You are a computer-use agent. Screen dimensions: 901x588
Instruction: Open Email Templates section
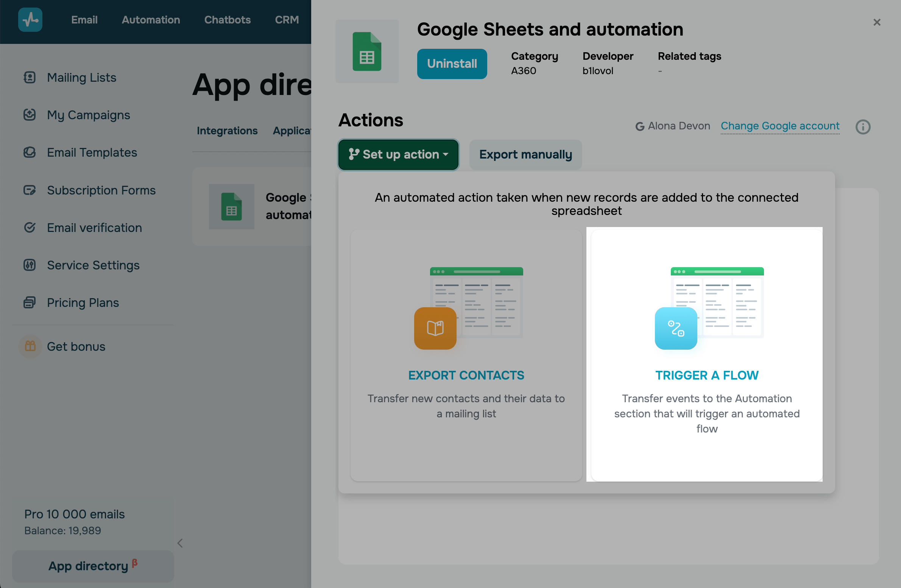tap(92, 152)
